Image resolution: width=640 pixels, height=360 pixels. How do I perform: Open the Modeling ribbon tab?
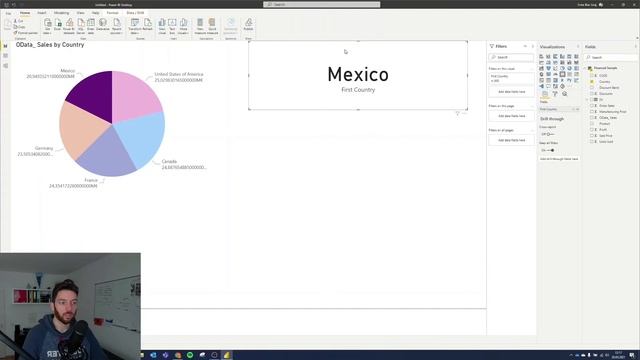point(61,13)
